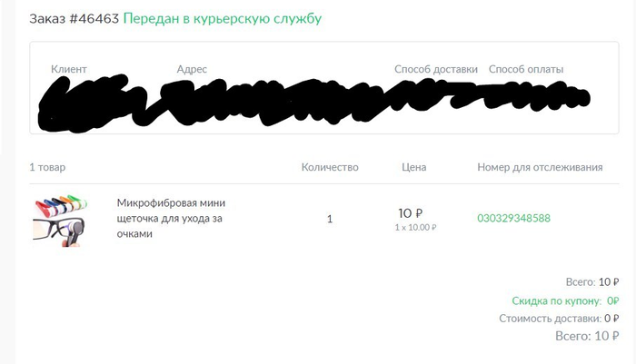The width and height of the screenshot is (636, 364).
Task: Click the product price '10 ₽'
Action: pos(411,212)
